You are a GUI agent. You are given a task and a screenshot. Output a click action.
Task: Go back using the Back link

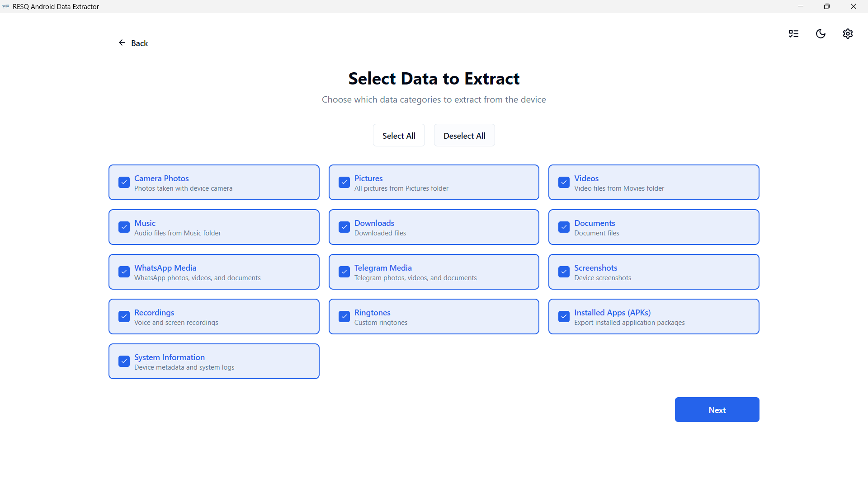click(x=139, y=43)
